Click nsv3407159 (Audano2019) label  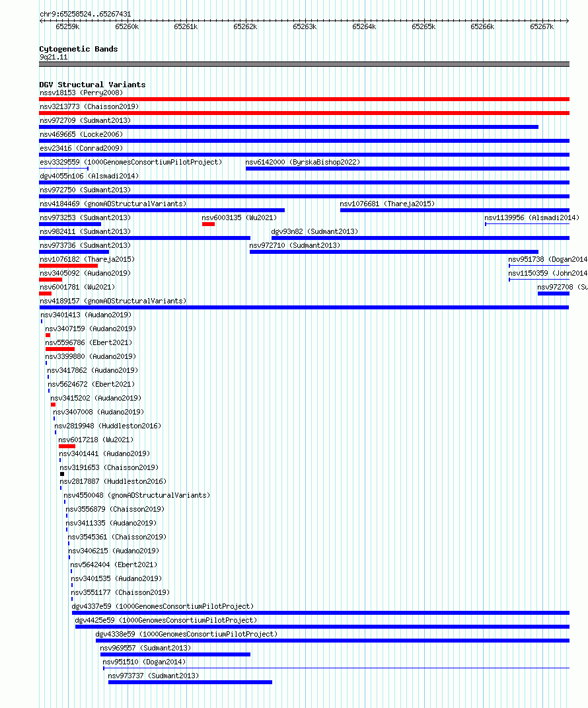tap(91, 329)
